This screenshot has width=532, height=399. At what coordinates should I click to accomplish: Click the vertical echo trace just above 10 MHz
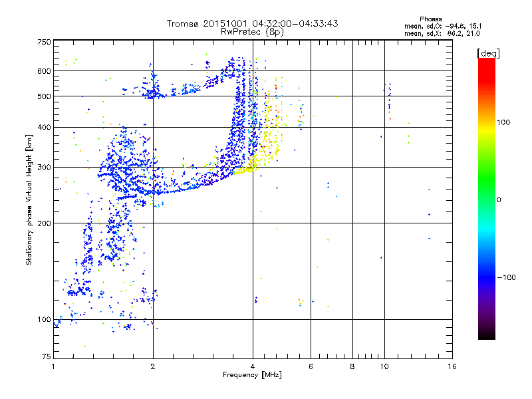[x=389, y=101]
